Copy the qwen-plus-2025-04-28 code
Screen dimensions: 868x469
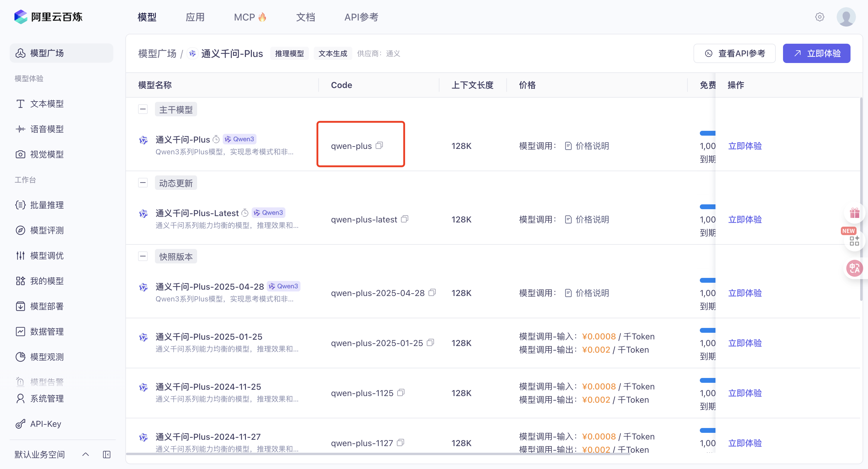tap(432, 292)
